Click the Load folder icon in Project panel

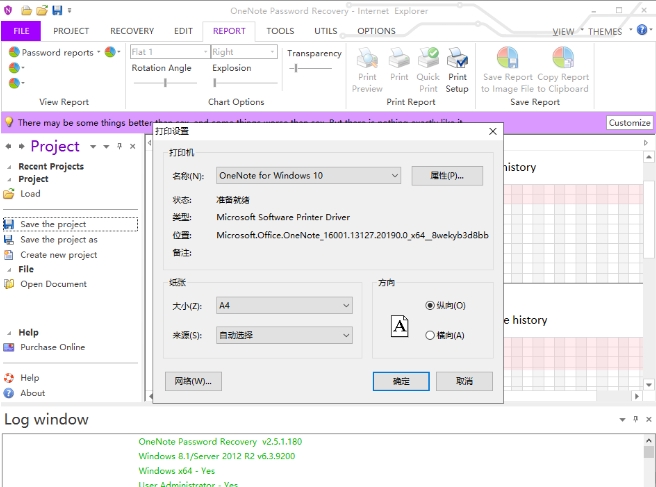point(9,194)
